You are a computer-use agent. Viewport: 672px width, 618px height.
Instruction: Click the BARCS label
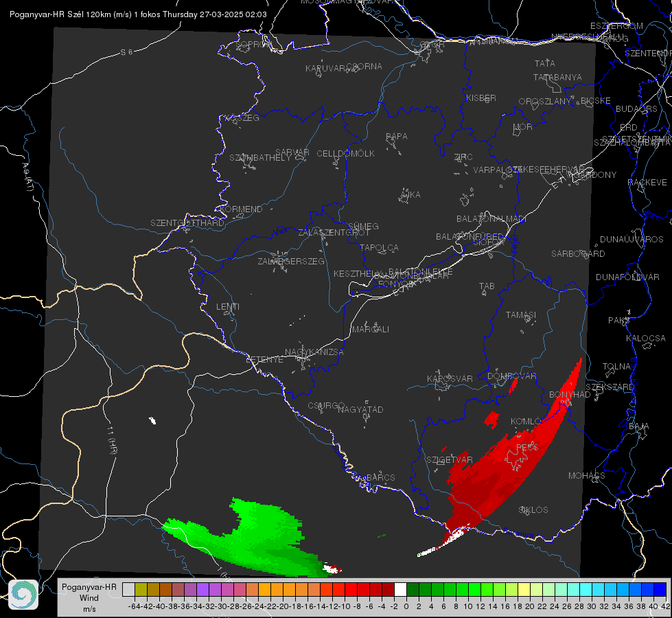pyautogui.click(x=380, y=477)
